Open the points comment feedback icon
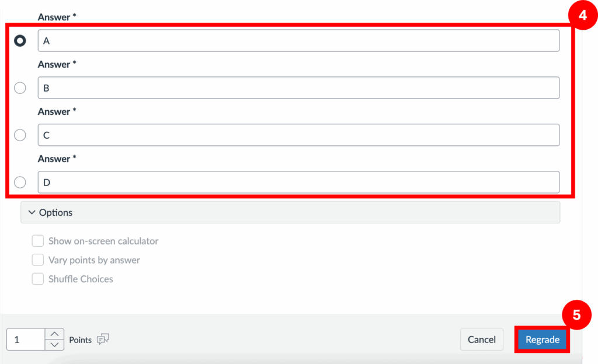This screenshot has width=598, height=364. [x=103, y=339]
